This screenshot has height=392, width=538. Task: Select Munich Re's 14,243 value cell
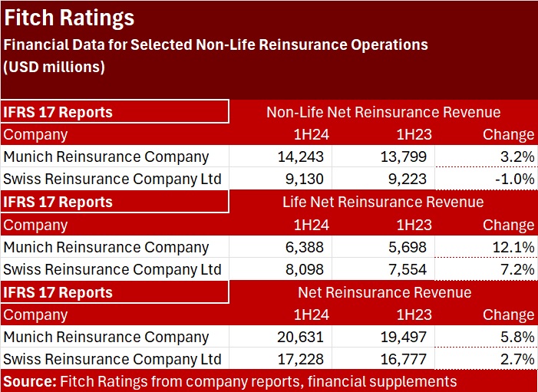302,156
